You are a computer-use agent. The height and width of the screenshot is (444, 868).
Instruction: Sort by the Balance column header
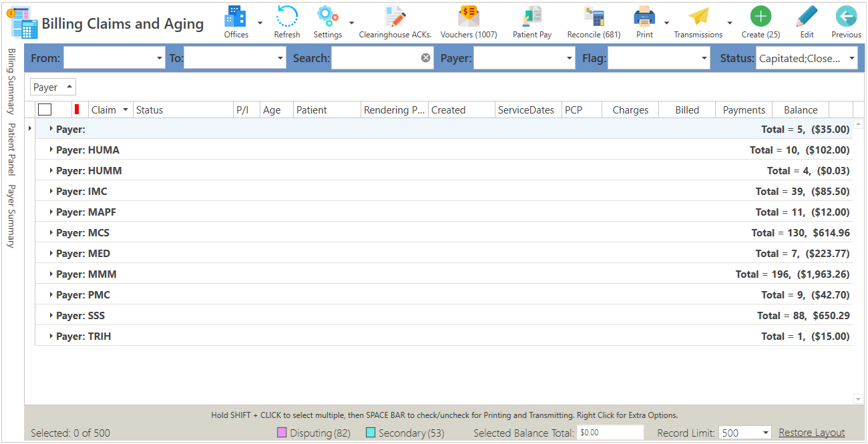[801, 110]
